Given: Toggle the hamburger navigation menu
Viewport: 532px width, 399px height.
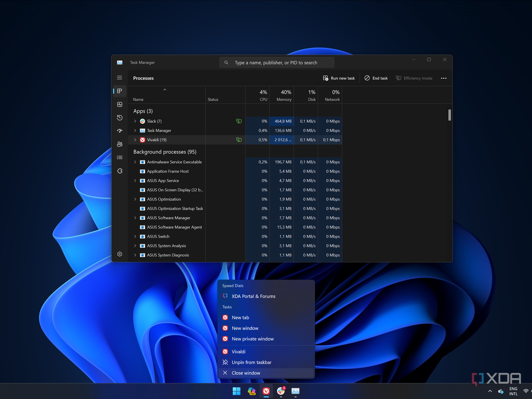Looking at the screenshot, I should 120,78.
